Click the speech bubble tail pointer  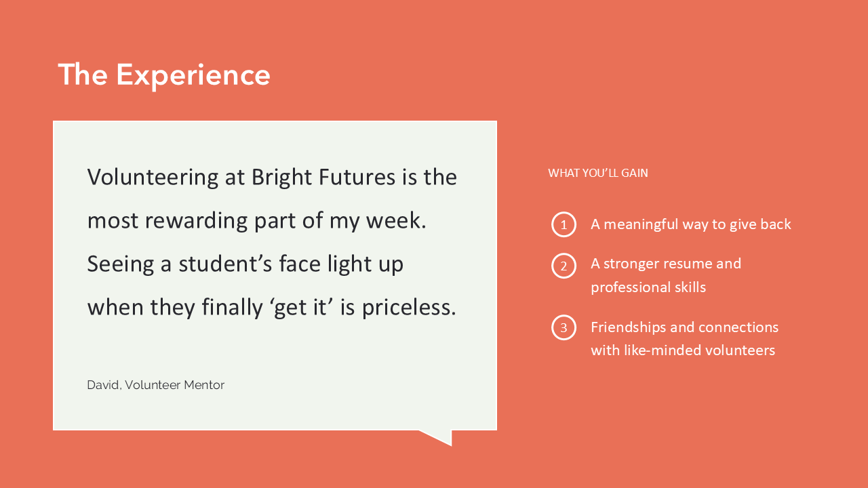pos(441,436)
